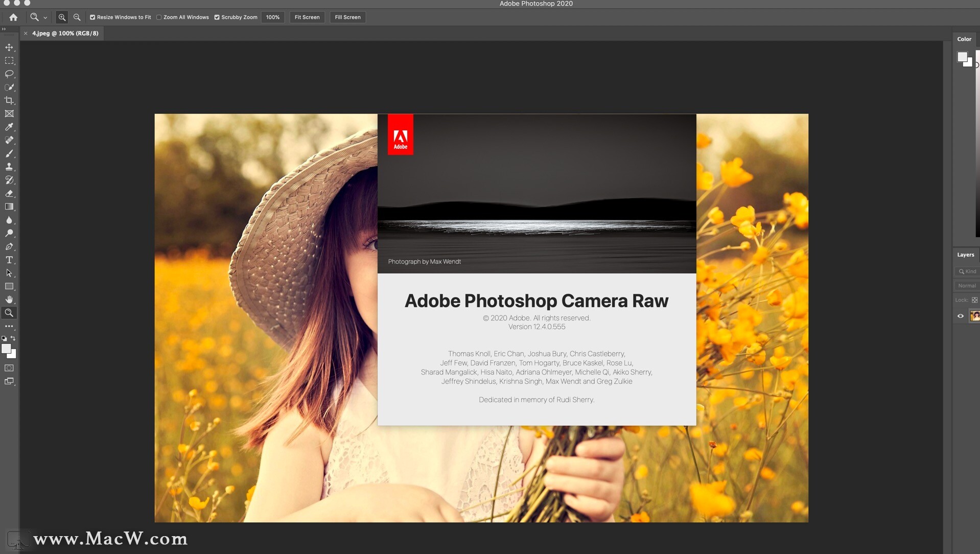Click "Photograph by Max Wendt" caption
Image resolution: width=980 pixels, height=554 pixels.
[424, 262]
